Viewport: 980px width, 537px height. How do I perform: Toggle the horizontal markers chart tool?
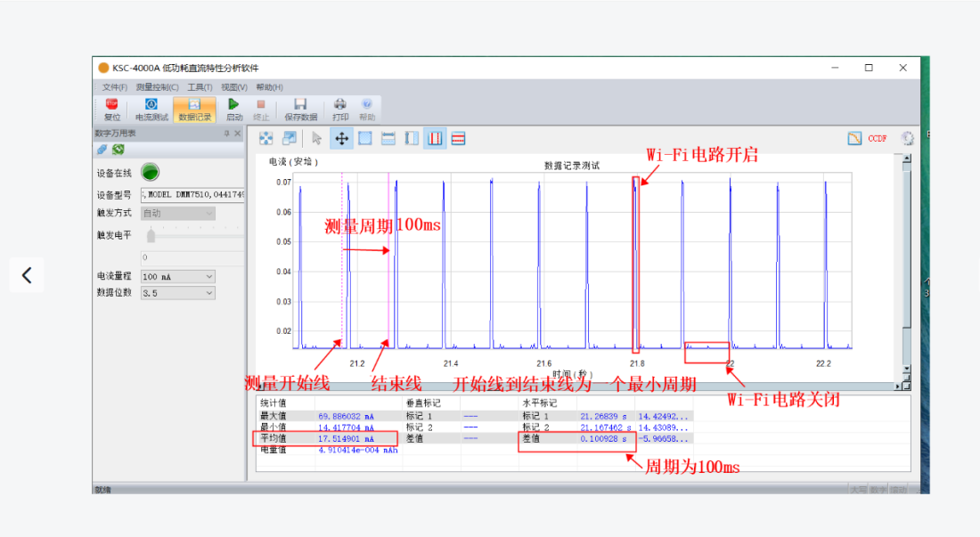tap(459, 138)
